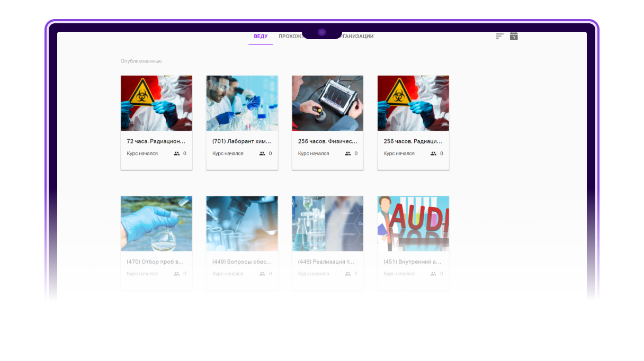Open the microscope image course thumbnail
The width and height of the screenshot is (644, 361).
point(241,223)
